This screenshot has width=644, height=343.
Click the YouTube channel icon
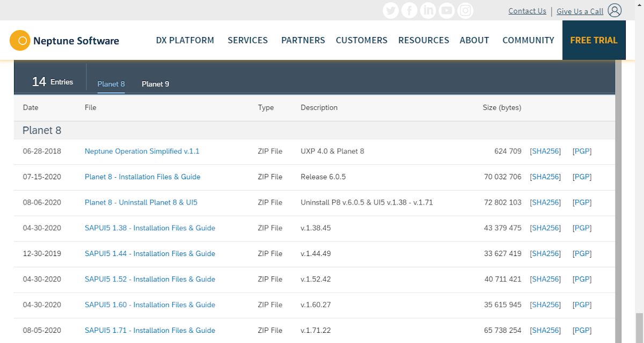(x=447, y=10)
